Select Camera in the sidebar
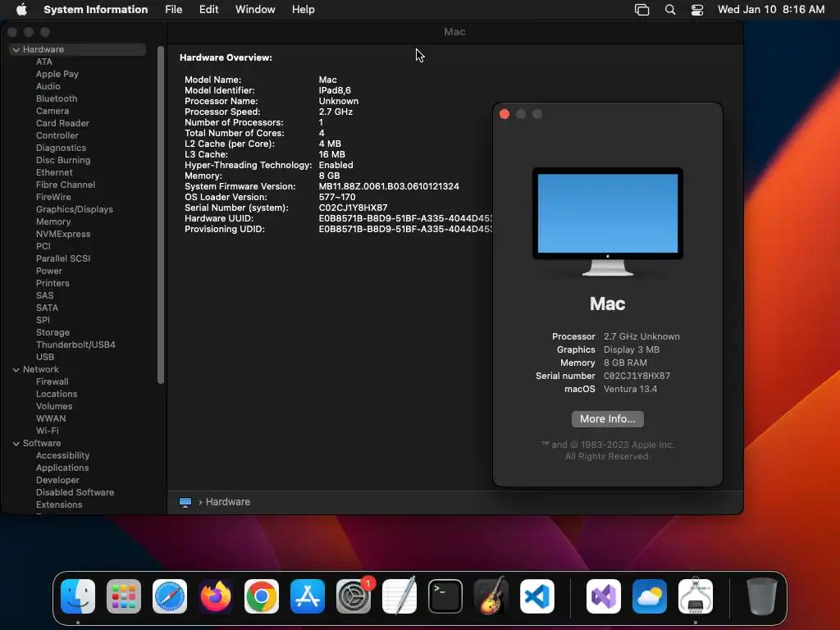Viewport: 840px width, 630px height. (x=52, y=111)
